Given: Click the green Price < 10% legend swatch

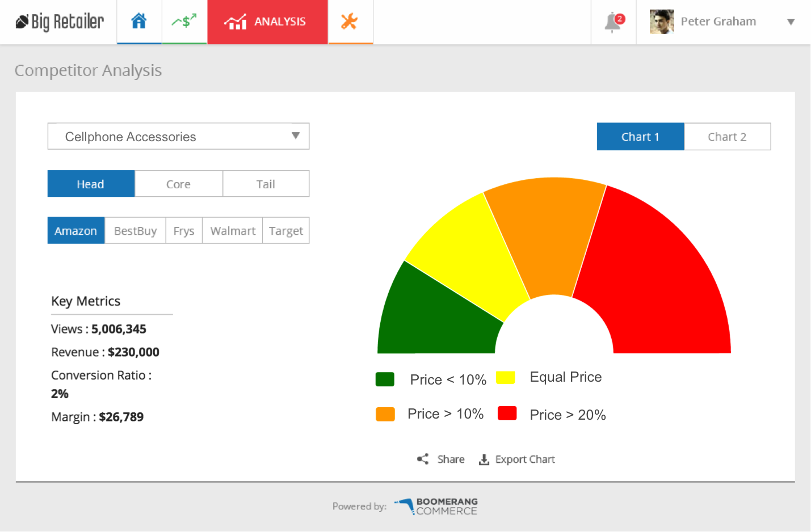Looking at the screenshot, I should pyautogui.click(x=385, y=379).
